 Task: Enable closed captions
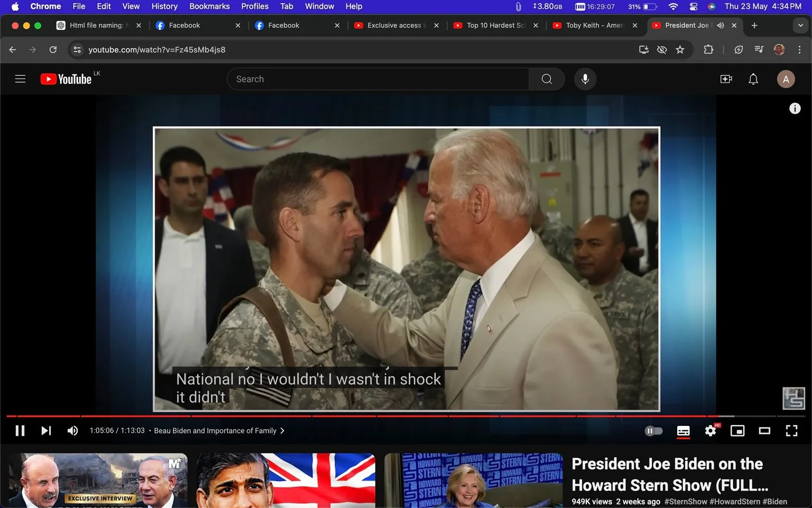pyautogui.click(x=683, y=431)
